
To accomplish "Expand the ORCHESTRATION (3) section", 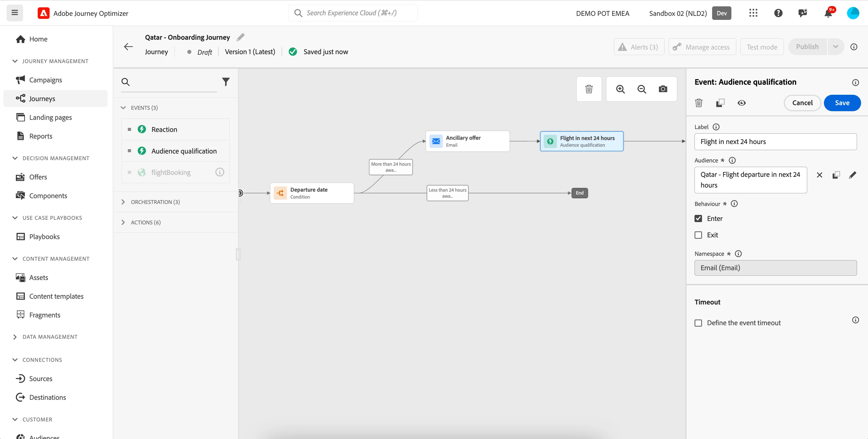I will click(123, 202).
